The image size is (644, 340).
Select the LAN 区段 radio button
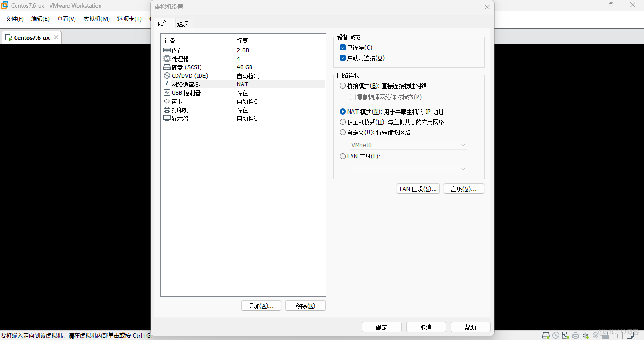click(343, 157)
